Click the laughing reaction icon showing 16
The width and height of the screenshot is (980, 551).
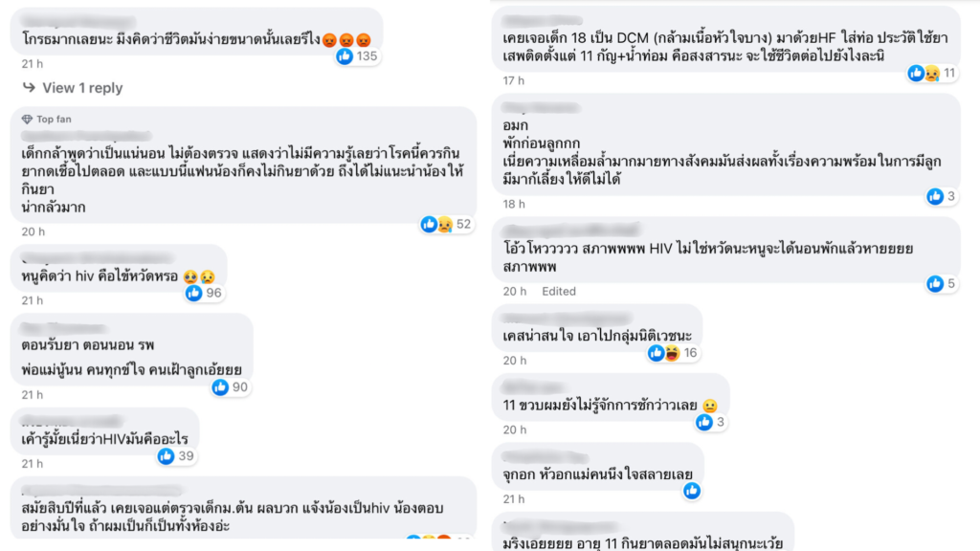(x=672, y=354)
